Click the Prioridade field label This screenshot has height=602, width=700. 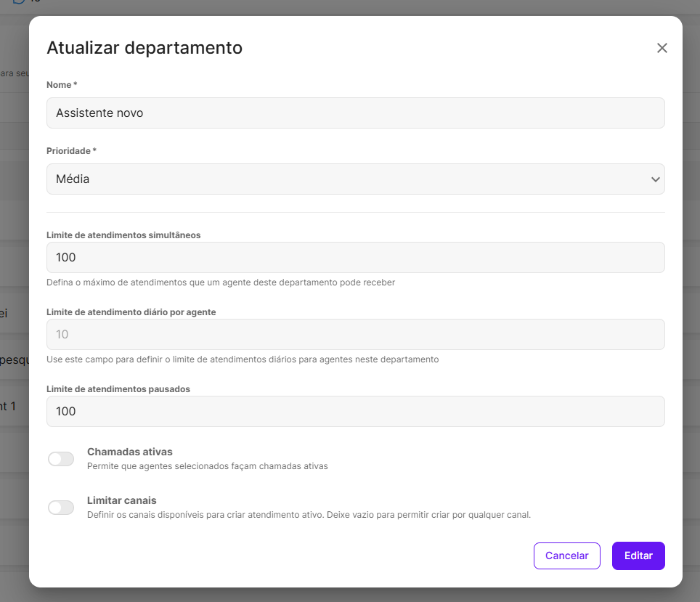click(x=71, y=151)
